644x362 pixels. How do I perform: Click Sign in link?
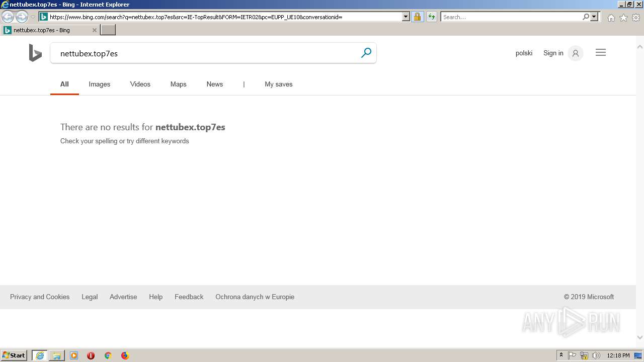tap(553, 53)
